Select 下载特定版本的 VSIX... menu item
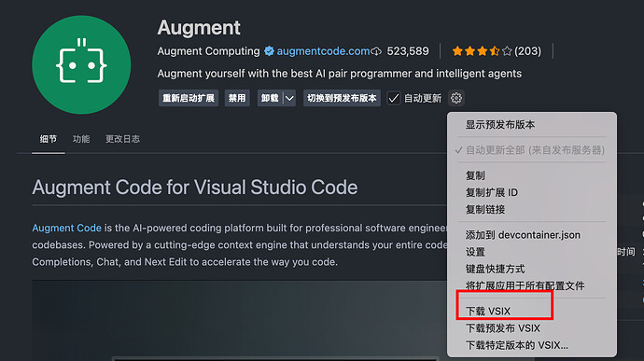This screenshot has height=361, width=644. pos(532,345)
